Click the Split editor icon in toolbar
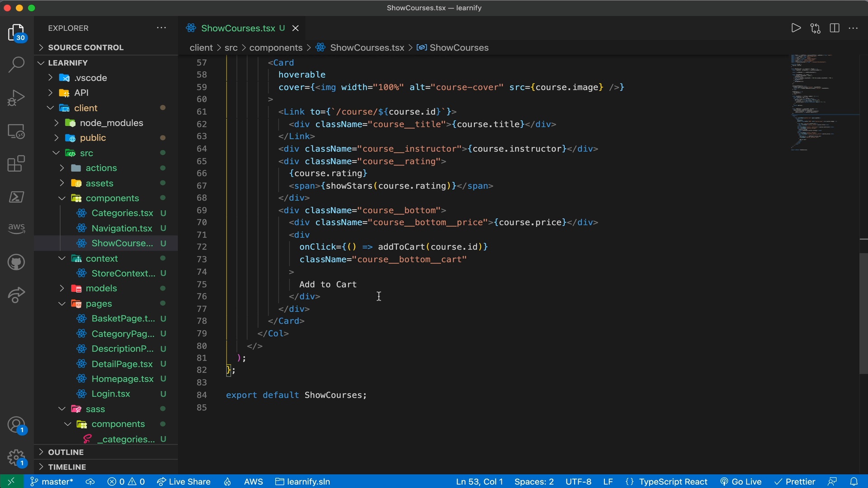This screenshot has width=868, height=488. [835, 28]
